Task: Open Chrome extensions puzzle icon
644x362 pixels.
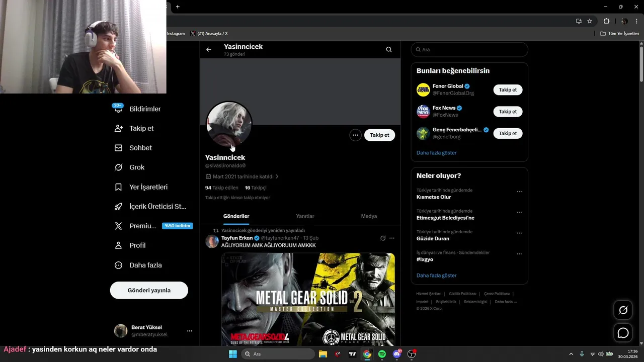Action: (606, 21)
